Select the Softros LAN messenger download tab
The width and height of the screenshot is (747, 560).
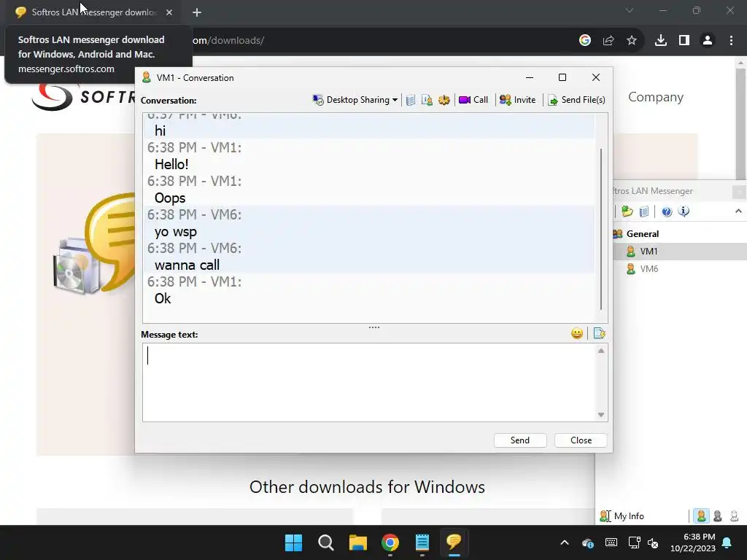point(93,12)
